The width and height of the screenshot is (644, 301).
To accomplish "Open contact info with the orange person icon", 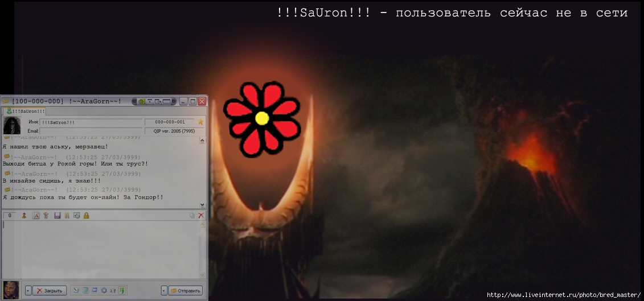I will (24, 216).
